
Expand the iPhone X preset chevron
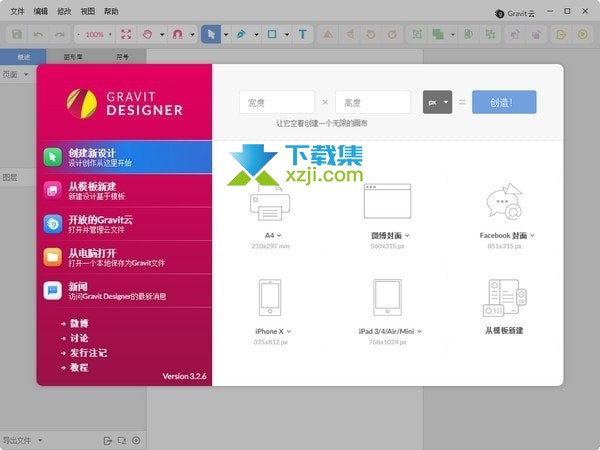tap(289, 331)
